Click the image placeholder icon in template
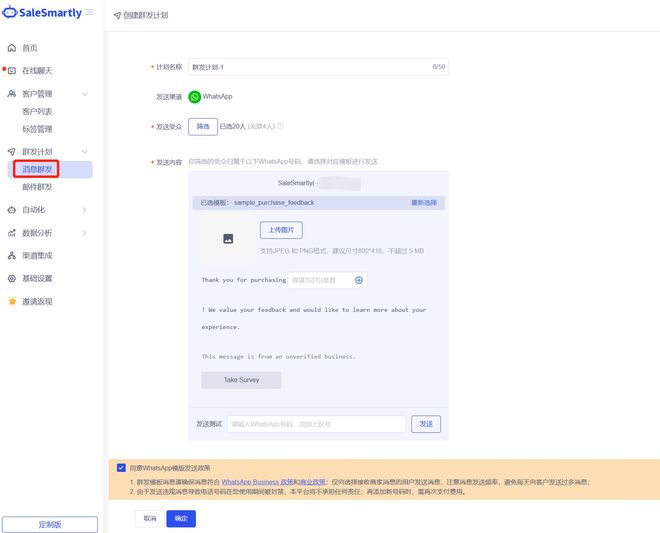The image size is (660, 533). [x=228, y=239]
